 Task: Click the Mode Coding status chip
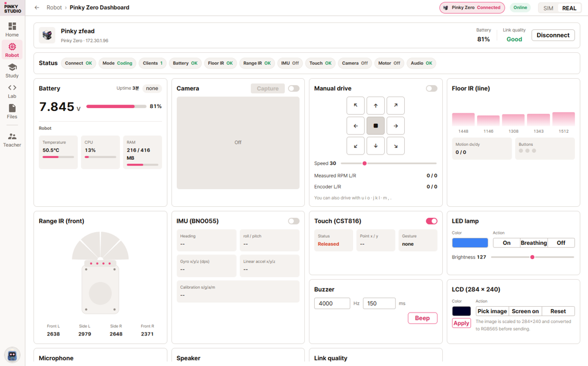click(117, 63)
